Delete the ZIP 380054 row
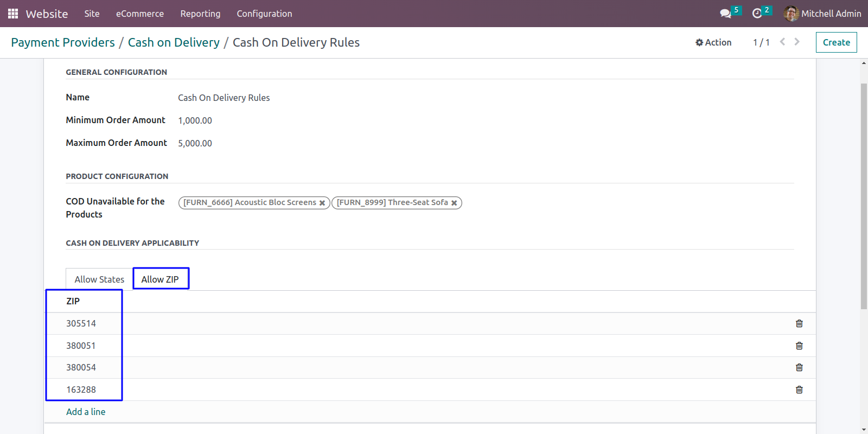The width and height of the screenshot is (868, 434). 799,367
